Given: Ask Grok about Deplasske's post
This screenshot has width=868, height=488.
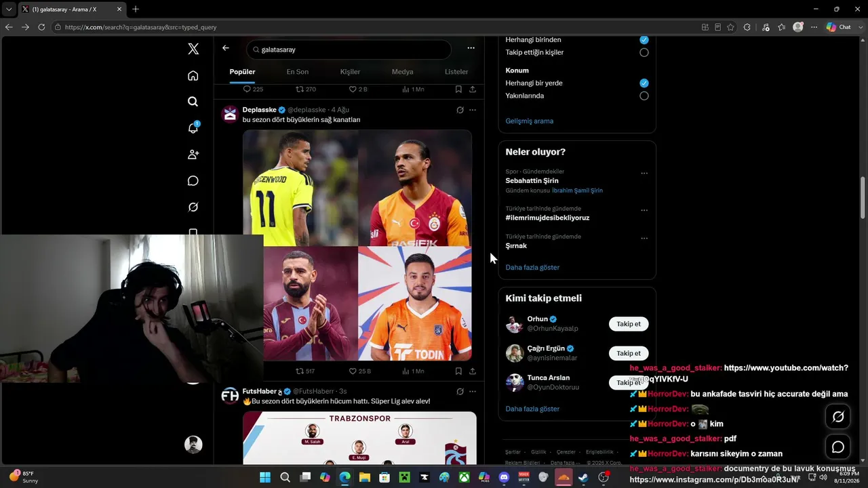Looking at the screenshot, I should click(460, 110).
